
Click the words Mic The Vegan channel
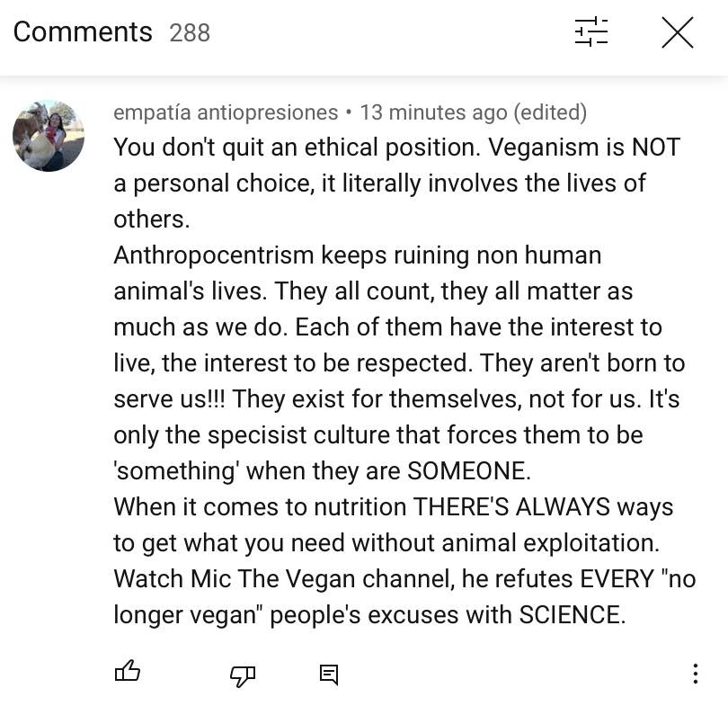pyautogui.click(x=322, y=579)
